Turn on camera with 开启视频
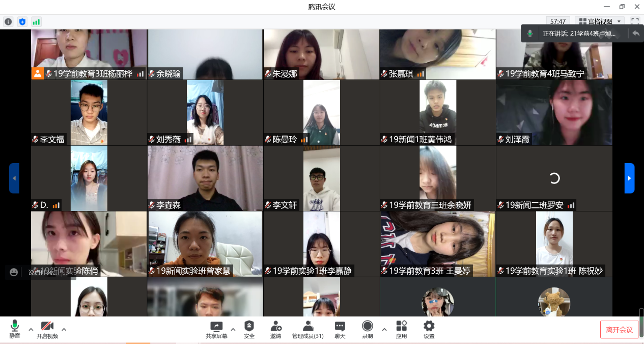Image resolution: width=644 pixels, height=344 pixels. click(47, 329)
